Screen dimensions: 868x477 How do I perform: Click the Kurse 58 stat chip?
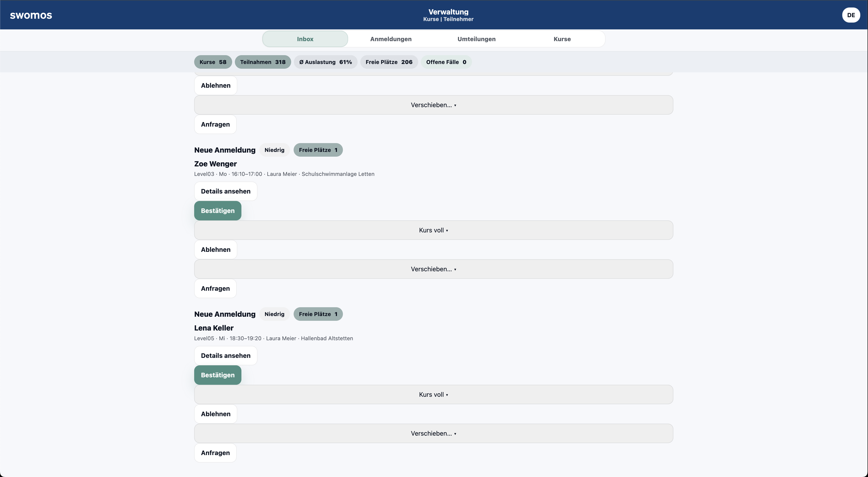coord(213,62)
